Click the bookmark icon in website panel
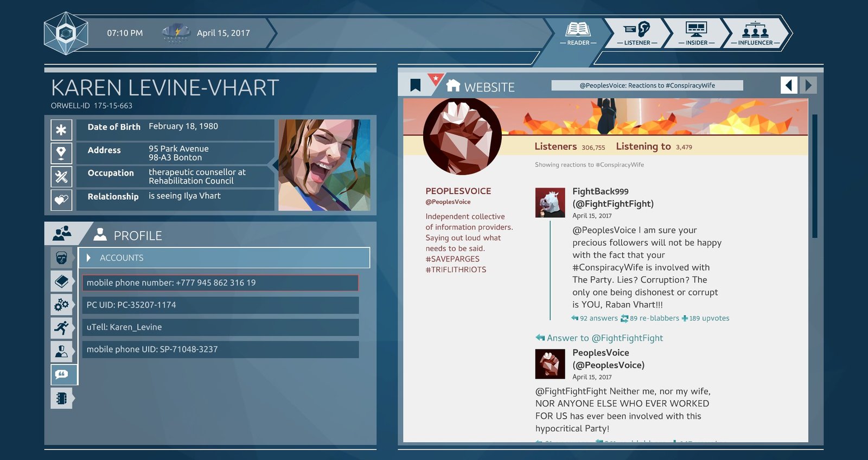 [416, 85]
